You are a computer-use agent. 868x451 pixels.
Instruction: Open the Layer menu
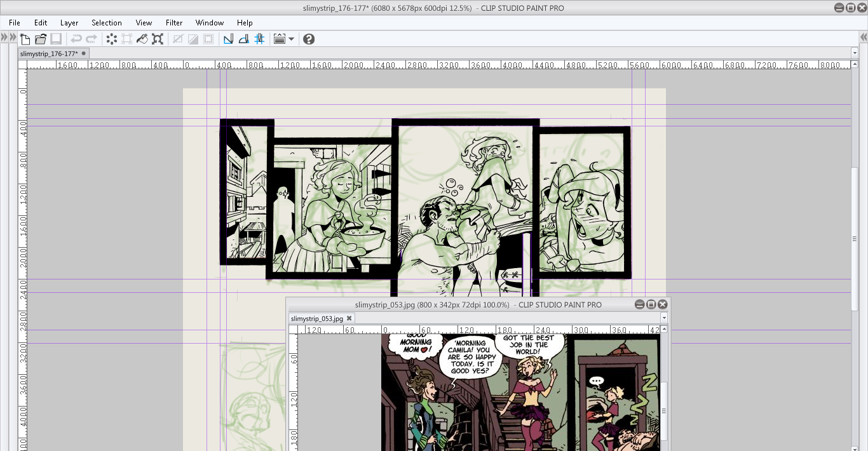pos(69,23)
